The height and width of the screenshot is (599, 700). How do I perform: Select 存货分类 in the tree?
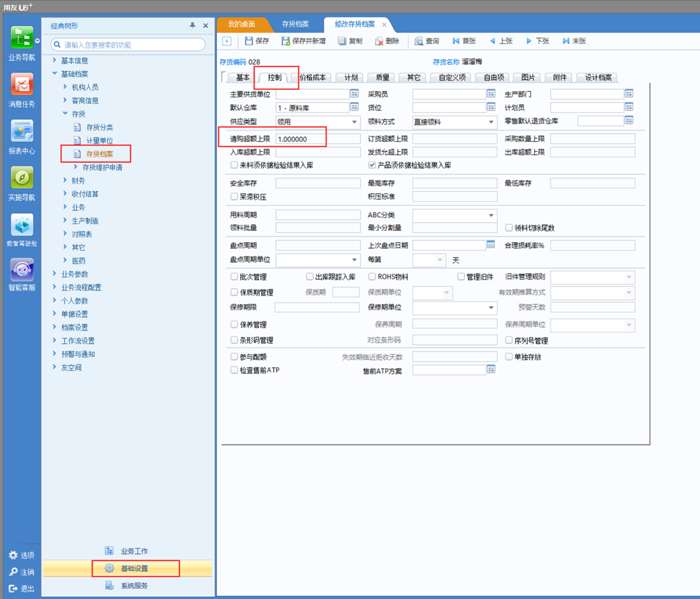click(99, 127)
